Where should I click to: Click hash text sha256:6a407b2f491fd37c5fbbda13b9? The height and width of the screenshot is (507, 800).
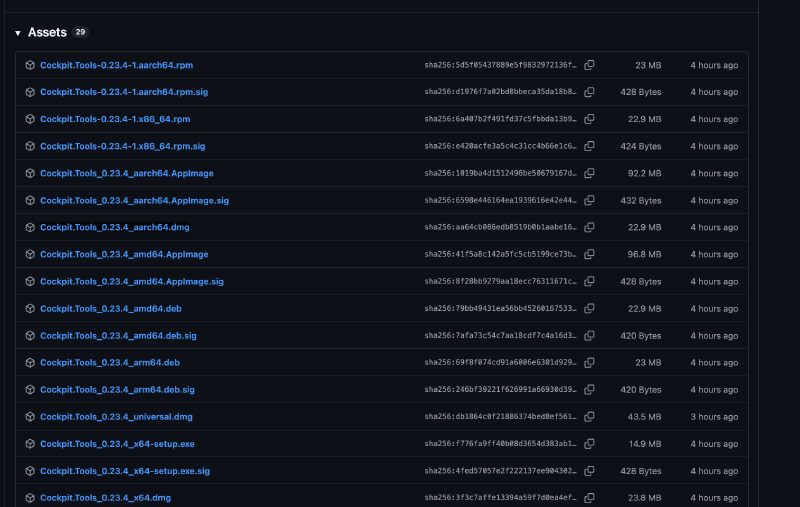501,119
